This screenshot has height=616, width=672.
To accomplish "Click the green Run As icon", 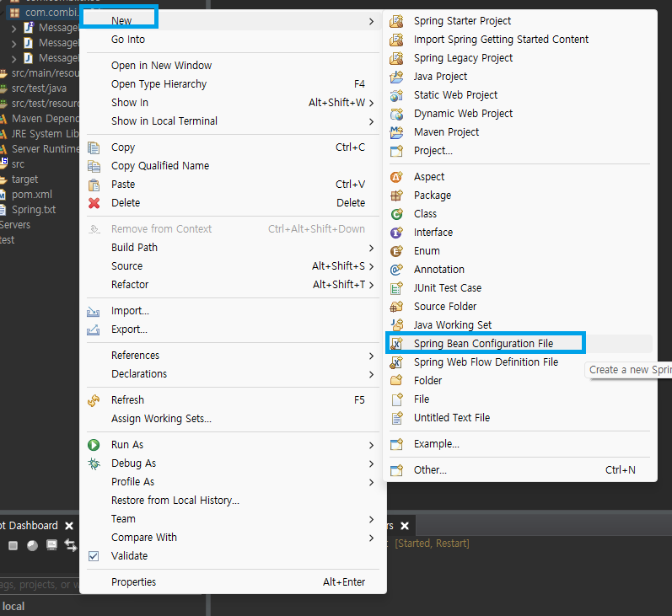I will click(x=94, y=445).
